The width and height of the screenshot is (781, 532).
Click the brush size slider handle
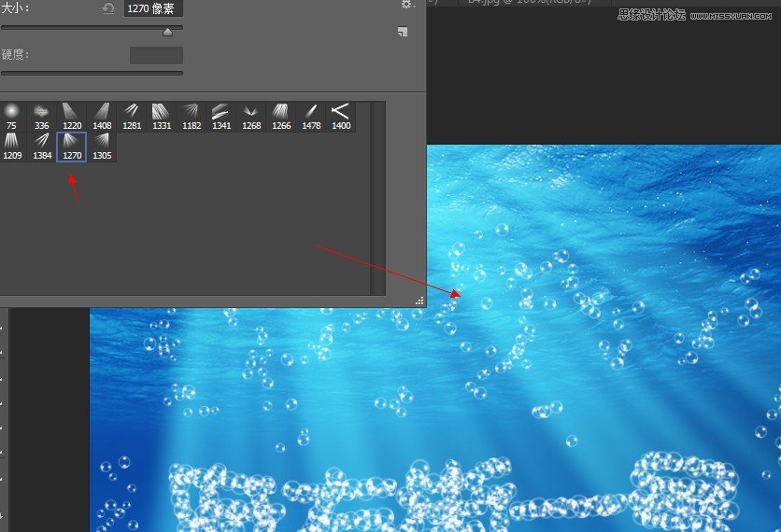click(168, 31)
